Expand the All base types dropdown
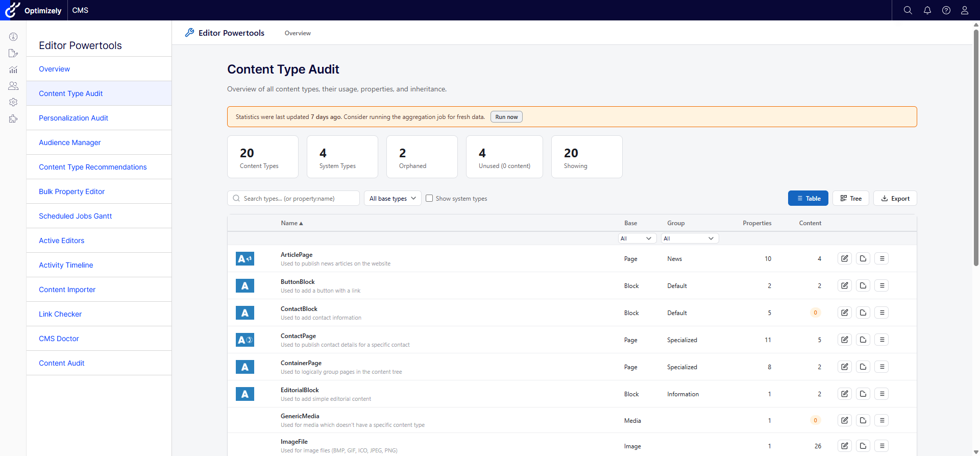The height and width of the screenshot is (456, 980). pyautogui.click(x=393, y=198)
